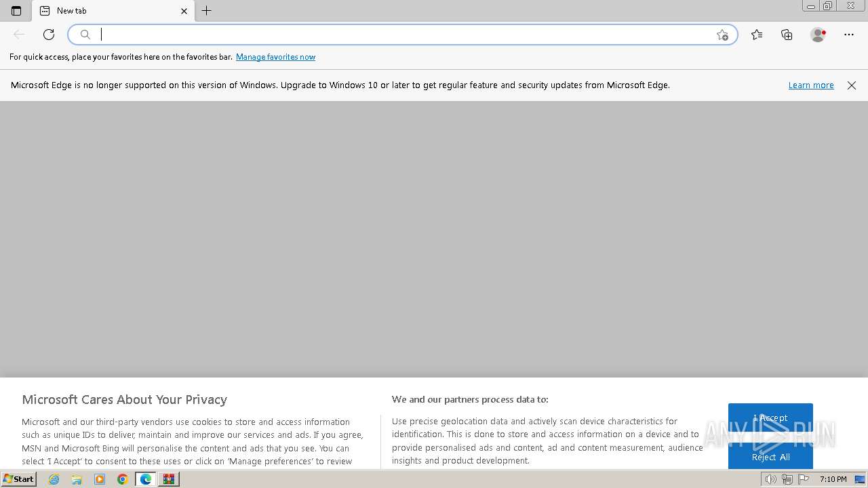The width and height of the screenshot is (868, 488).
Task: Go back with the back arrow
Action: [x=19, y=35]
